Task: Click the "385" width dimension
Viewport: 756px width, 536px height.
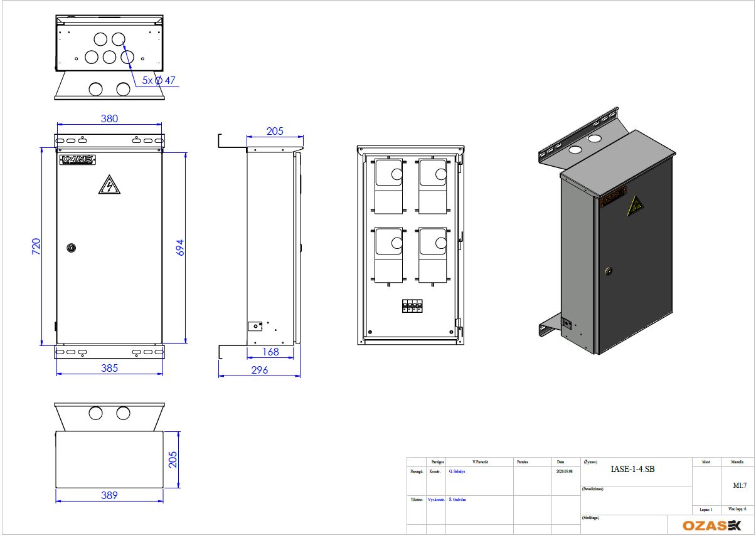Action: tap(110, 368)
